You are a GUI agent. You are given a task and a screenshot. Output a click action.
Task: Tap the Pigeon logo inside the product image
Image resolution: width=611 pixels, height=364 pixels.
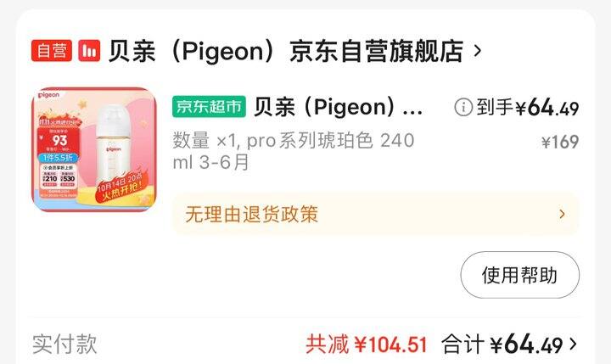pos(49,95)
